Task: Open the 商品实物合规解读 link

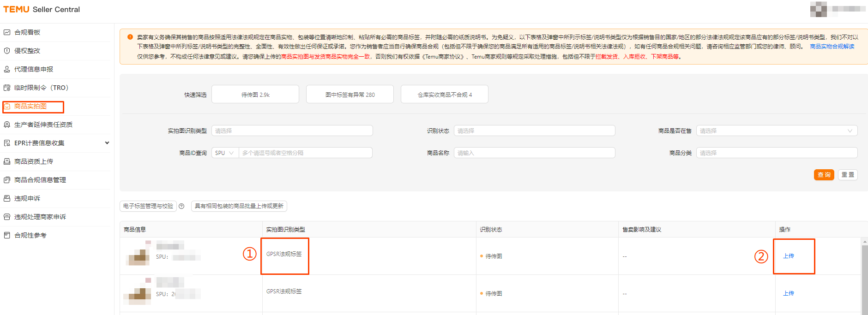Action: pyautogui.click(x=832, y=47)
